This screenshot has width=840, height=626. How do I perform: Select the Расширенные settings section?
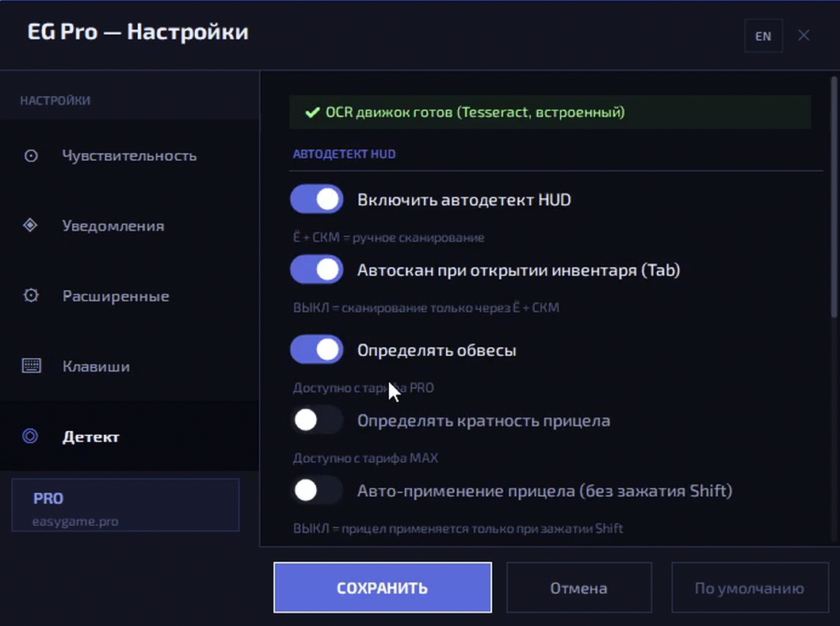116,296
